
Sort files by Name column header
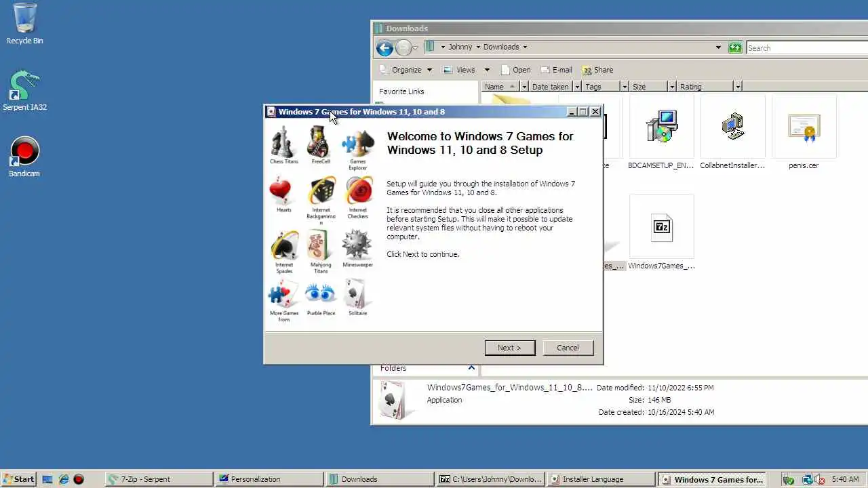click(x=500, y=87)
